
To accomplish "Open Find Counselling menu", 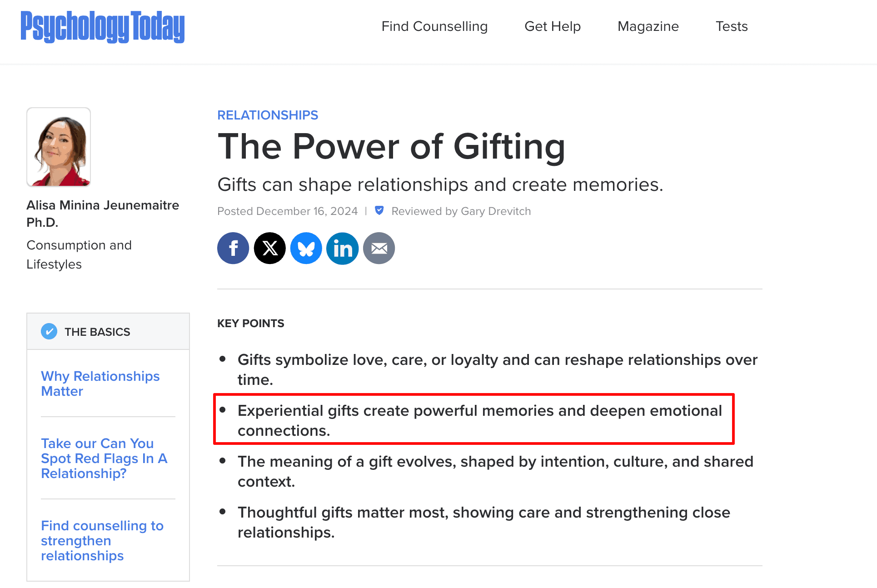I will coord(434,26).
